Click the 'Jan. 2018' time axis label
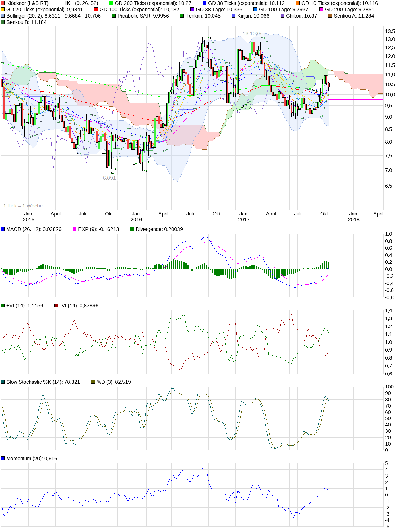The width and height of the screenshot is (403, 532). [354, 217]
